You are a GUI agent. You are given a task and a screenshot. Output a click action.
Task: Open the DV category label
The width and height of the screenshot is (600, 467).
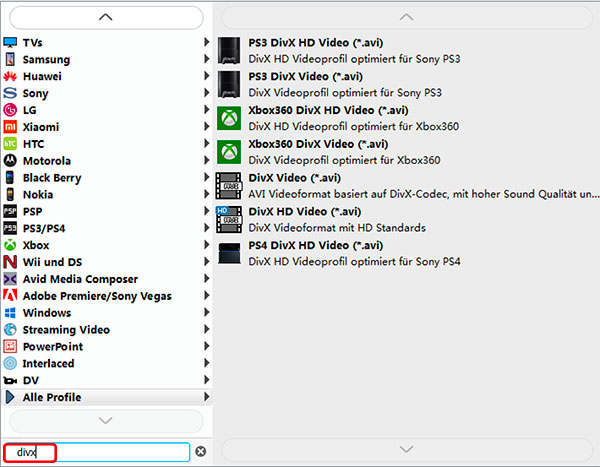pyautogui.click(x=31, y=380)
